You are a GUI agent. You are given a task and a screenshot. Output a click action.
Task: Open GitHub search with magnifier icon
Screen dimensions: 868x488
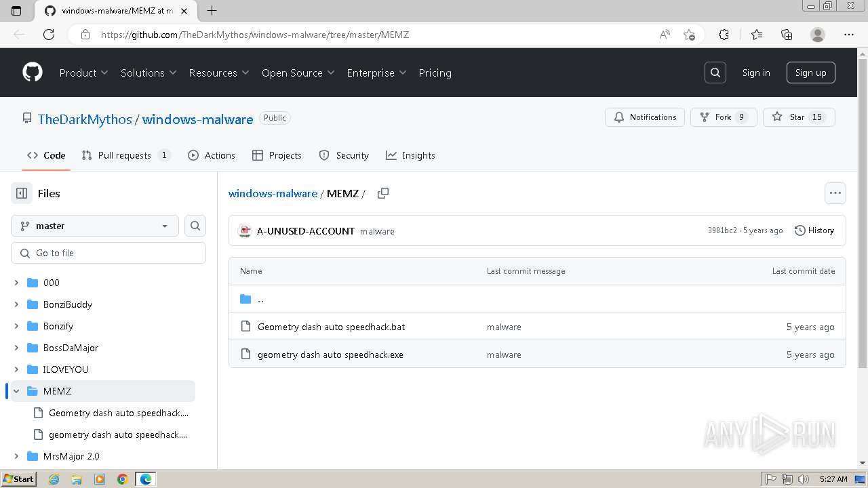[715, 73]
